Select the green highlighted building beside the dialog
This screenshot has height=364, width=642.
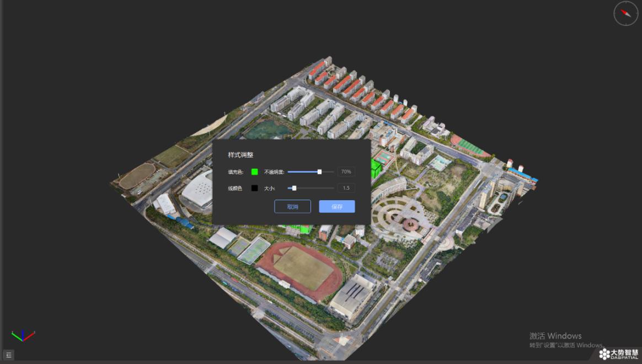tap(376, 169)
